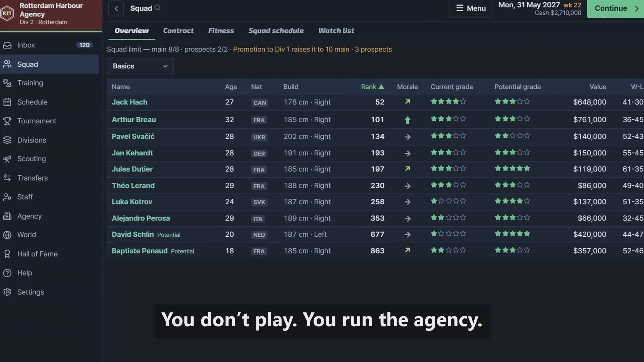The width and height of the screenshot is (644, 362).
Task: Open the Squad schedule tab
Action: [x=276, y=31]
